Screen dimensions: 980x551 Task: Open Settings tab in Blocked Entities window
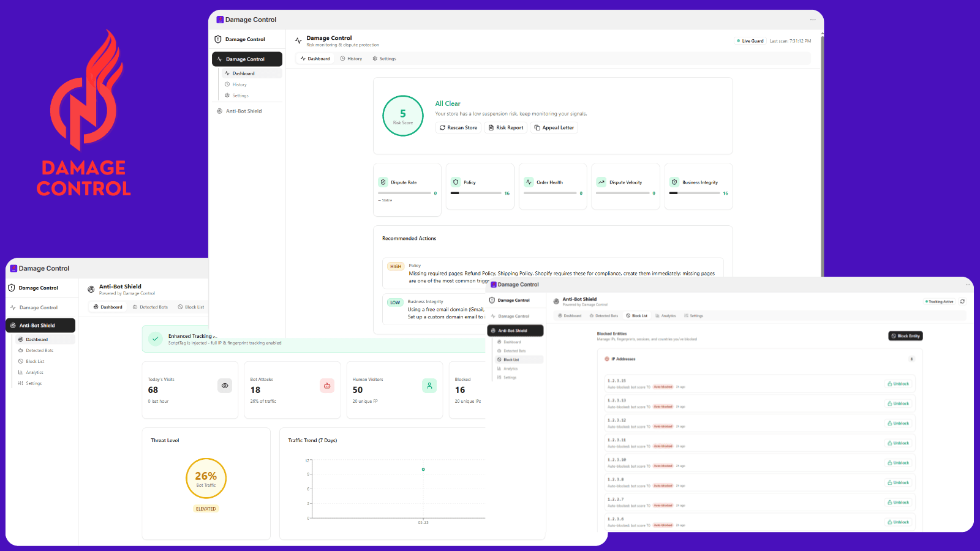(693, 316)
